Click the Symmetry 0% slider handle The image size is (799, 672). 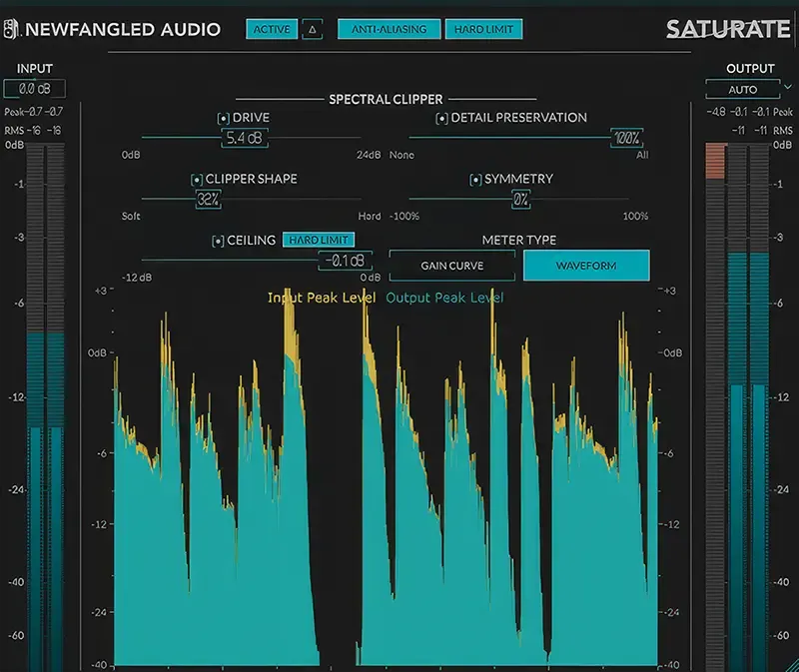(520, 200)
